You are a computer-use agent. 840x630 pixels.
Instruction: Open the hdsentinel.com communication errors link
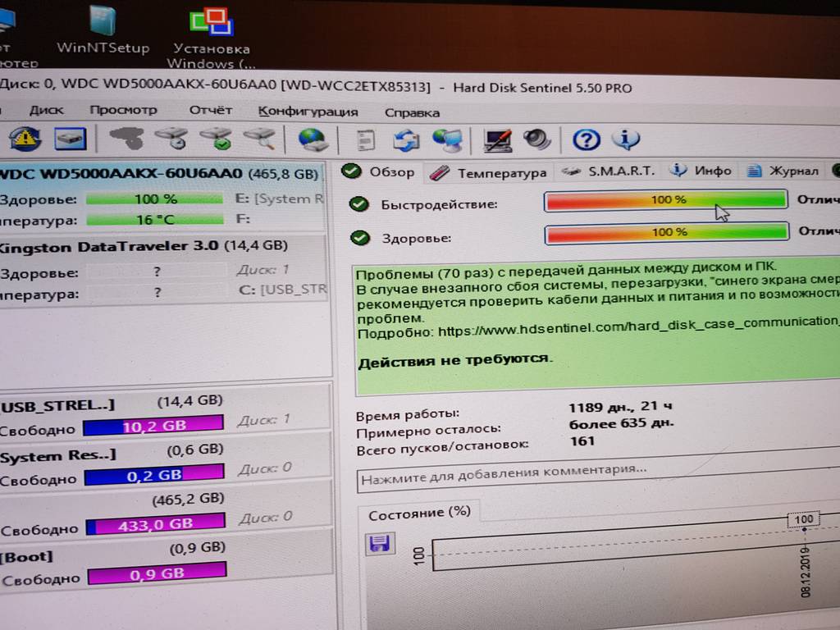tap(638, 326)
